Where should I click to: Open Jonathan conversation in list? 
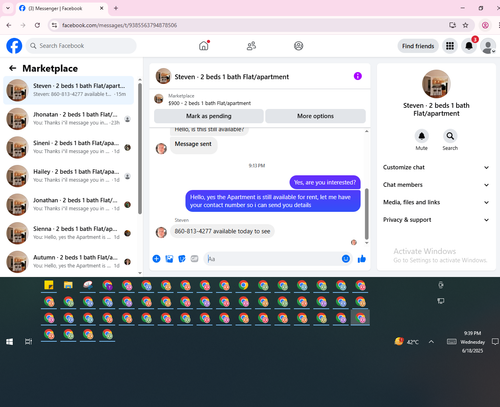pos(69,205)
